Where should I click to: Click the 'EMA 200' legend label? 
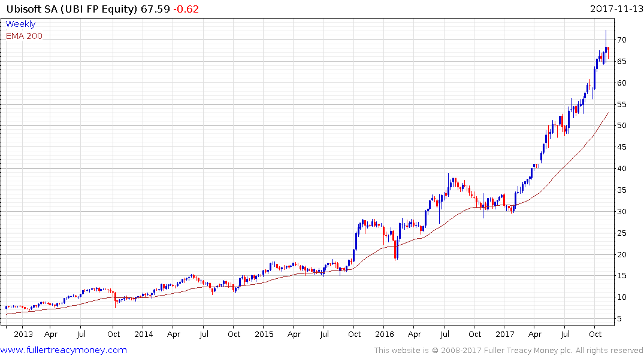(24, 36)
